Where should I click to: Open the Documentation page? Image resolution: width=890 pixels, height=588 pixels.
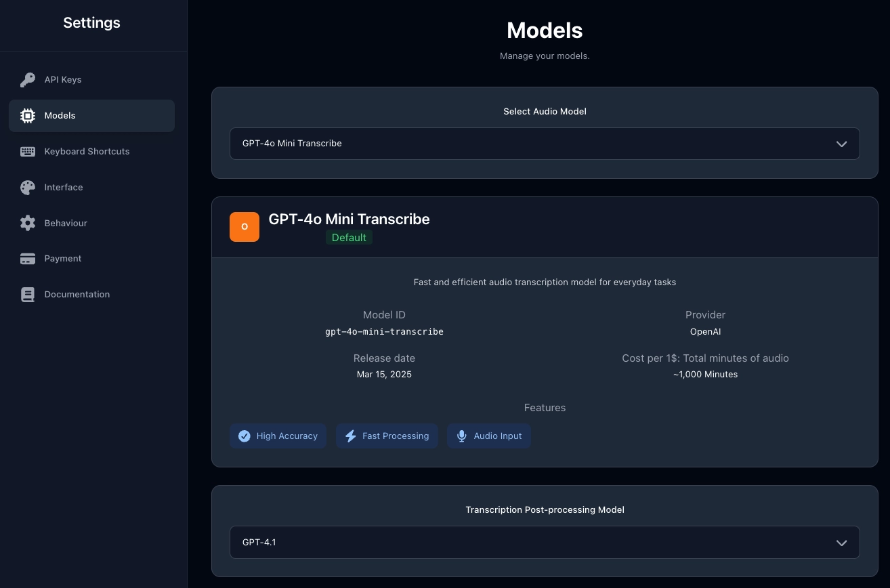point(77,294)
